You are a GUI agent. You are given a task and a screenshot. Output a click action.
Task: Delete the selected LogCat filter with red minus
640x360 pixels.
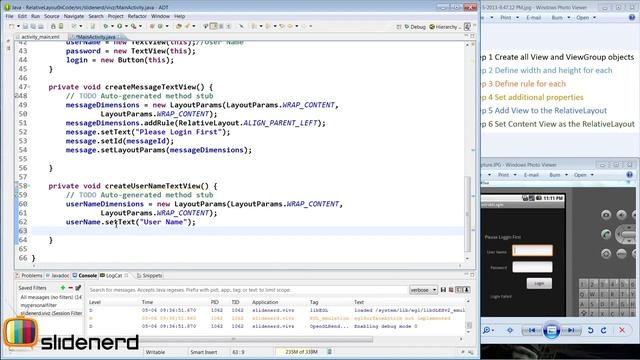(x=70, y=288)
